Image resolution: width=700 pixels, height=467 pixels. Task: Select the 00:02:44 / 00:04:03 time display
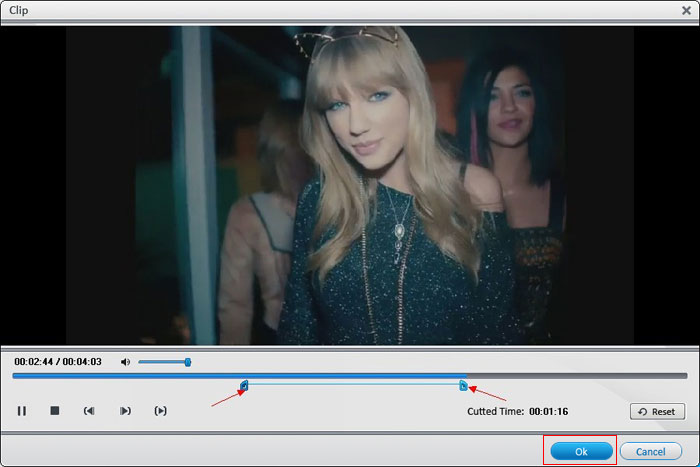coord(58,362)
